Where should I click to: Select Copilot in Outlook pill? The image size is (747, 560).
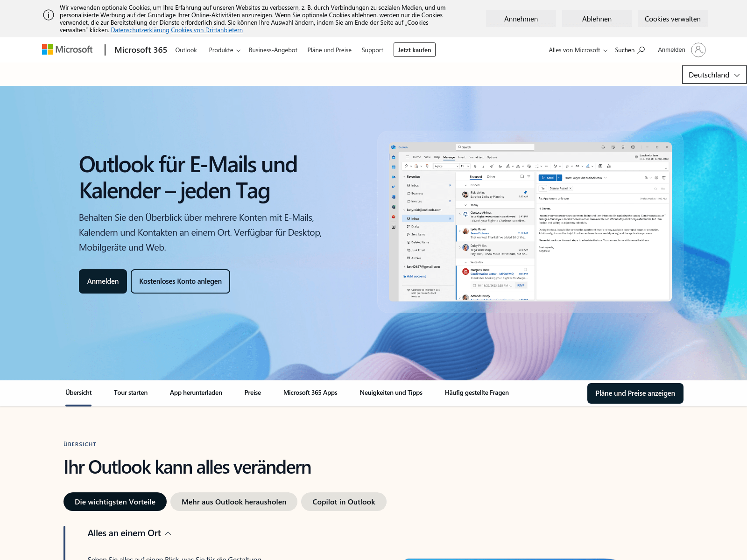344,502
